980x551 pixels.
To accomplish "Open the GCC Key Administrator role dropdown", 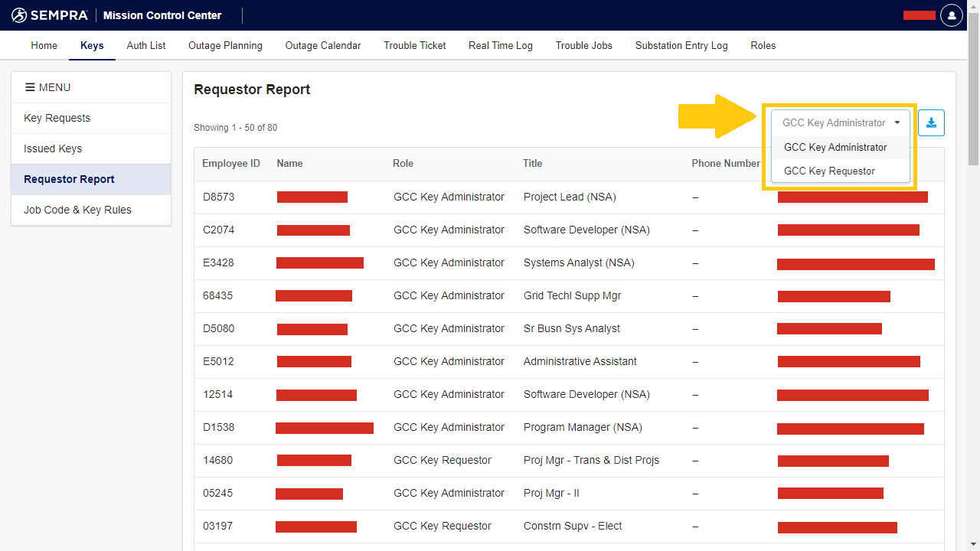I will (840, 123).
